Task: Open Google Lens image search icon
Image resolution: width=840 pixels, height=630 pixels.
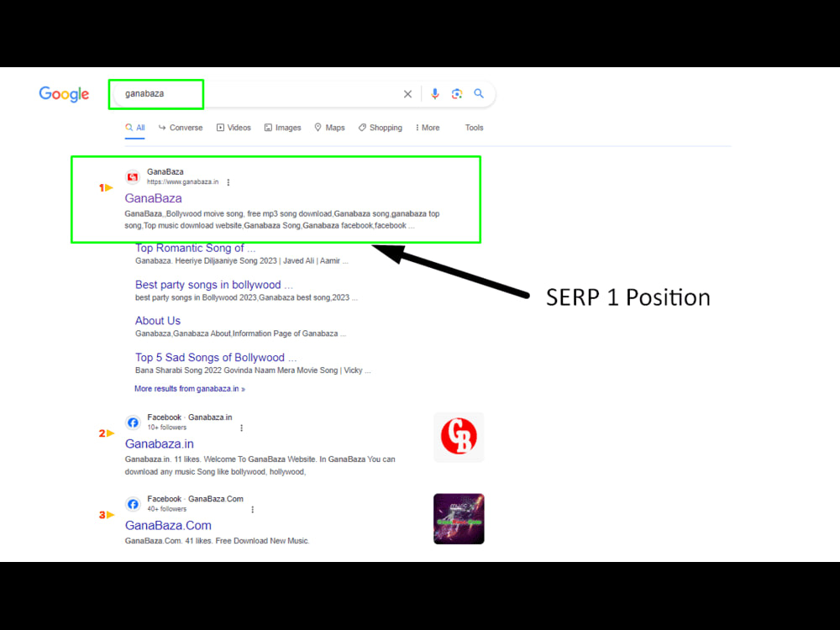Action: pyautogui.click(x=457, y=94)
